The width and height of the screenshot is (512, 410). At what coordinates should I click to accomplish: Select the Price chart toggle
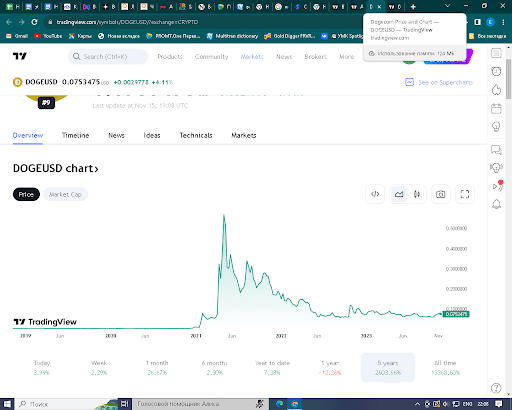coord(26,194)
